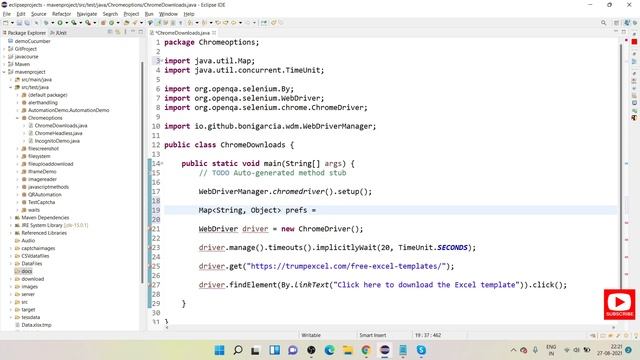The image size is (640, 360).
Task: Expand the src/main/java folder
Action: click(11, 80)
